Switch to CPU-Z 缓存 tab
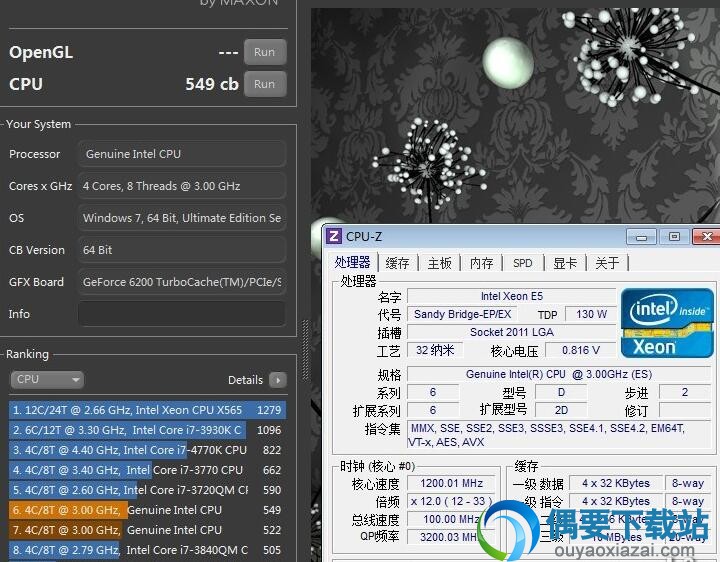 [398, 263]
